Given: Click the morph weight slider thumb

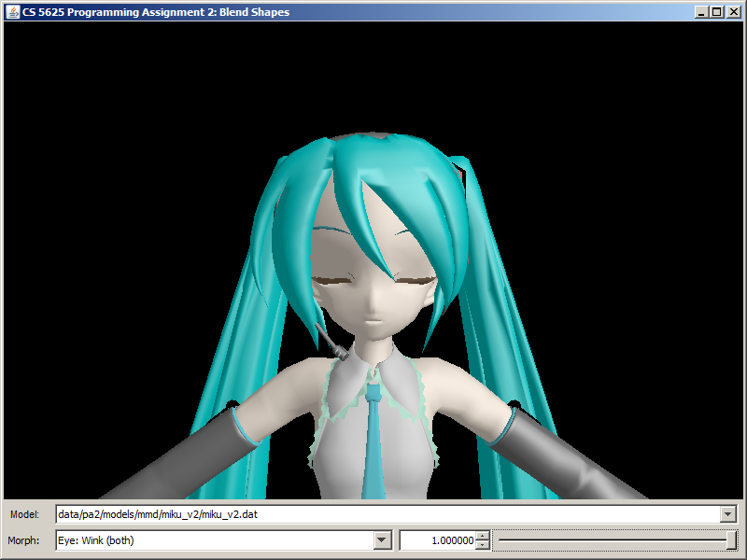Looking at the screenshot, I should coord(731,540).
